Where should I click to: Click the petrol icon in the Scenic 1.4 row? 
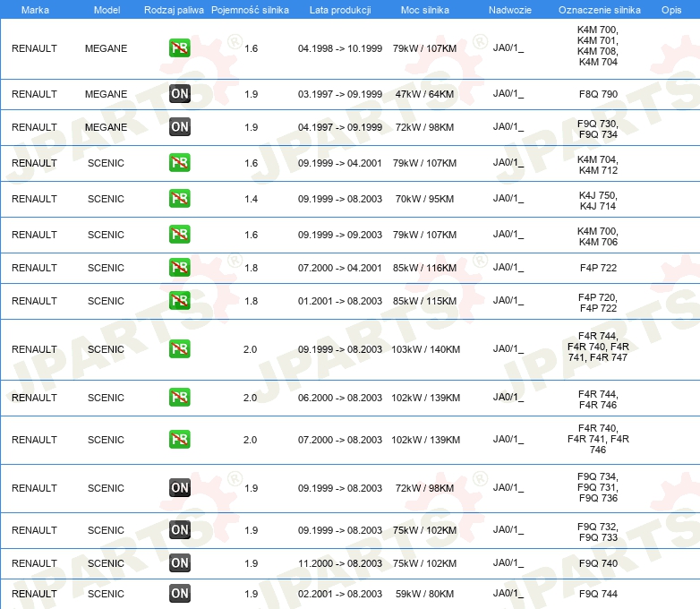click(x=179, y=199)
